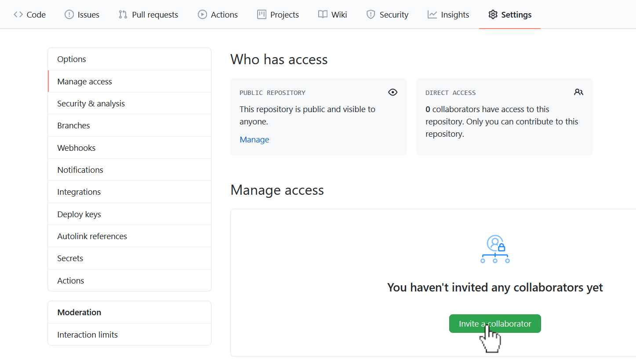Image resolution: width=636 pixels, height=364 pixels.
Task: Click the Pull requests branch icon
Action: pyautogui.click(x=123, y=15)
